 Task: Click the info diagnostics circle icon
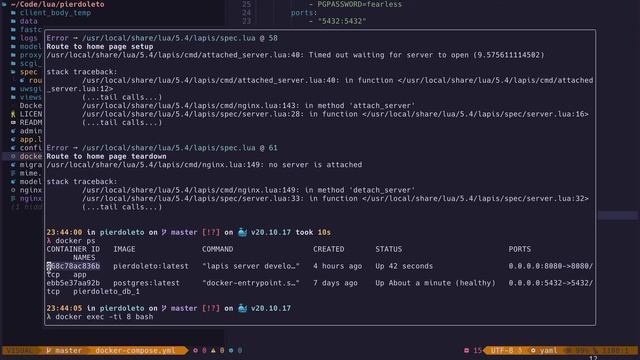(231, 350)
